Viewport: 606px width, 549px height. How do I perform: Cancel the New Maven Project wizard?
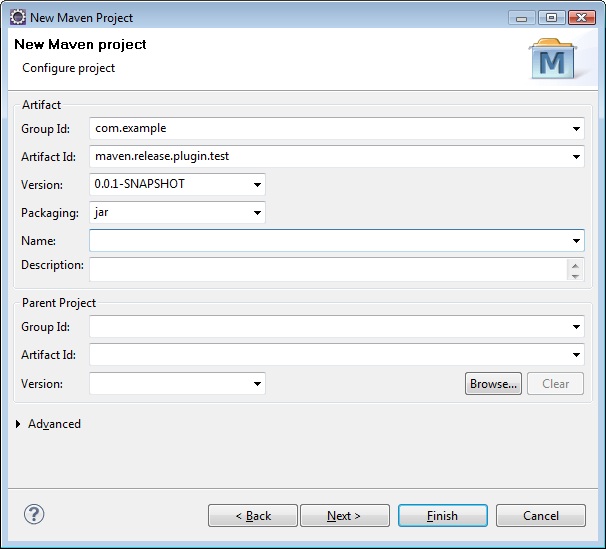pos(541,515)
